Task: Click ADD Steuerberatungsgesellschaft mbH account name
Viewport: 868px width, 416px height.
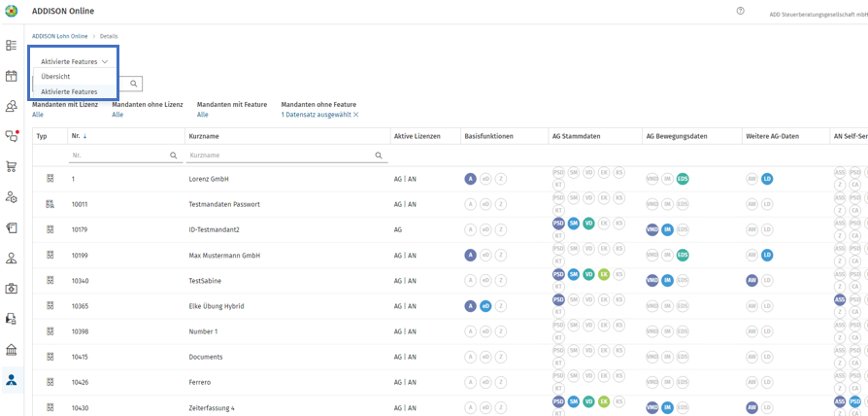Action: (x=818, y=15)
